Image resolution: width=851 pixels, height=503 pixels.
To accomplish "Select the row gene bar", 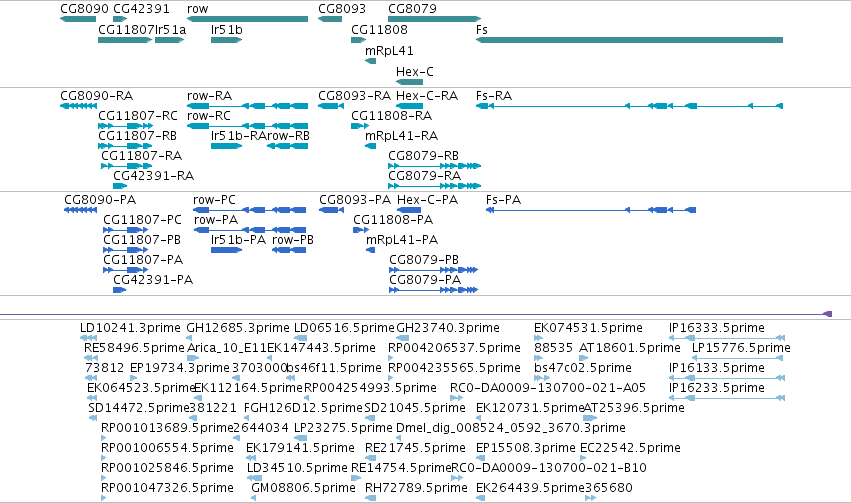I will 247,19.
